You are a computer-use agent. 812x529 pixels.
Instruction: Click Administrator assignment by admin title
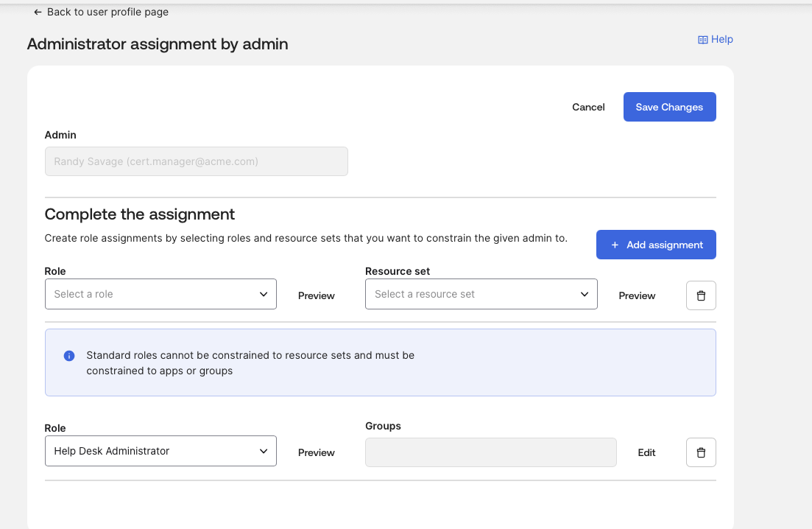tap(158, 44)
